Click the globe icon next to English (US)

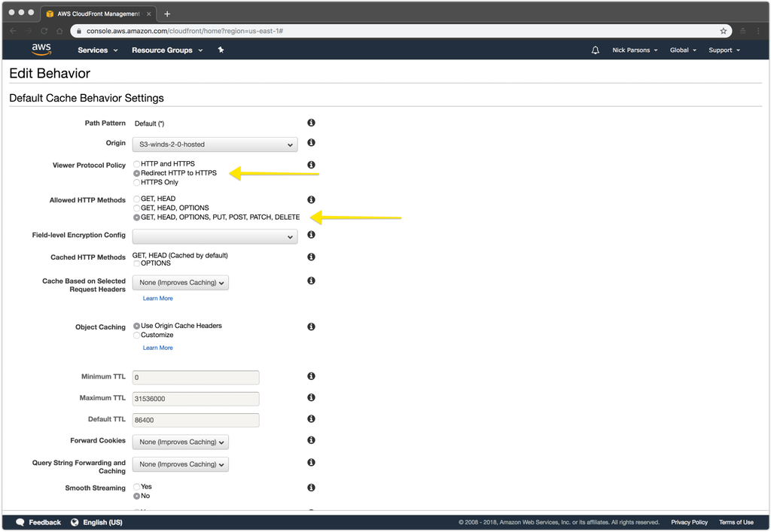tap(75, 522)
